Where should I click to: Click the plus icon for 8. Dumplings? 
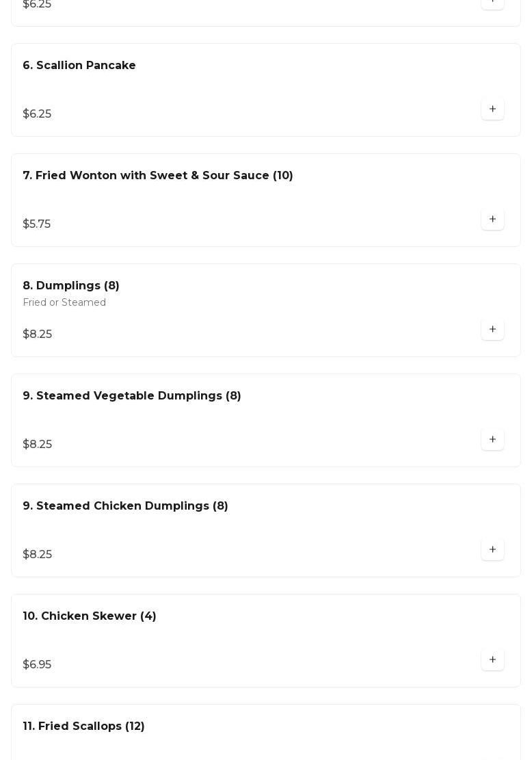(492, 329)
